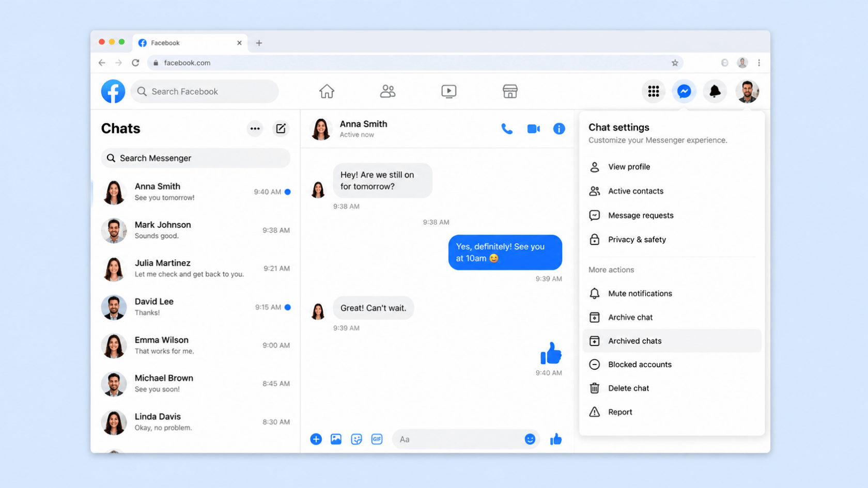The width and height of the screenshot is (868, 488).
Task: Open a new browser tab
Action: 259,43
